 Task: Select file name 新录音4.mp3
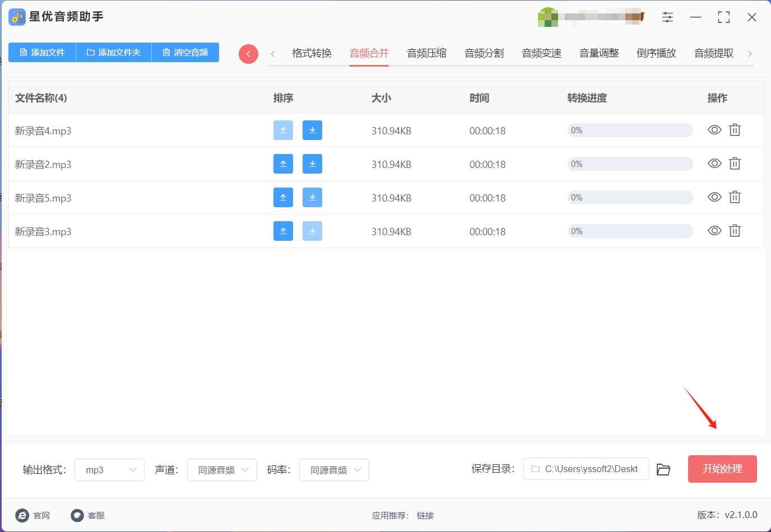(43, 131)
